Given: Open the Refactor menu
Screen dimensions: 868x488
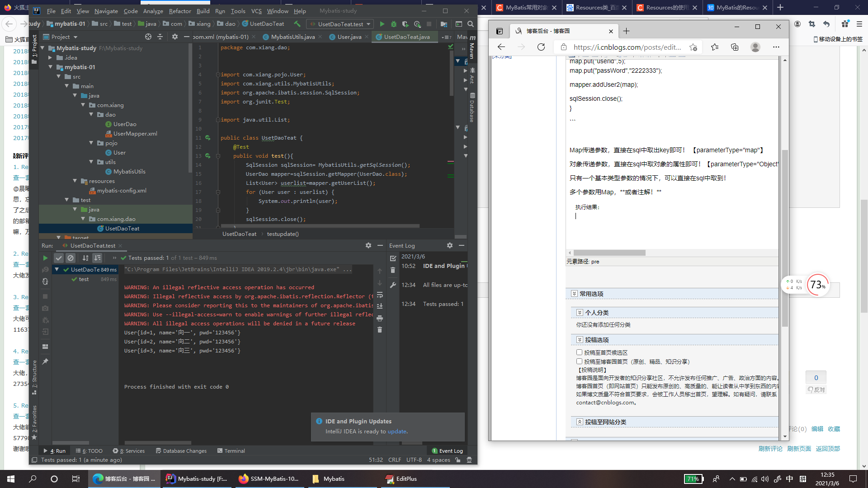Looking at the screenshot, I should pos(180,11).
